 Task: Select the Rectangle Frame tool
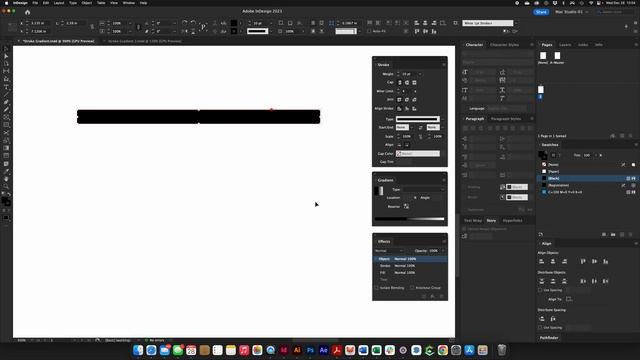point(6,118)
